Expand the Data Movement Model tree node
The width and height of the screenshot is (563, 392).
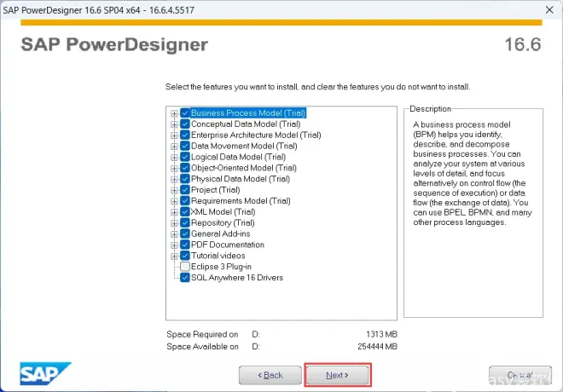[174, 147]
